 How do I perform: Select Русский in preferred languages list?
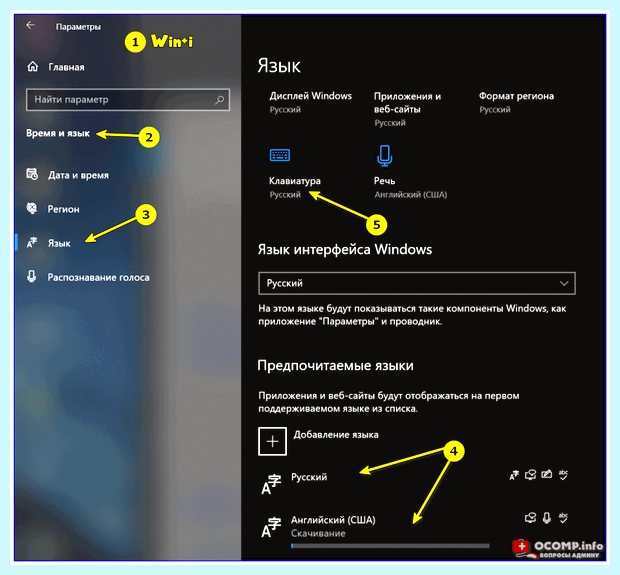[x=309, y=477]
